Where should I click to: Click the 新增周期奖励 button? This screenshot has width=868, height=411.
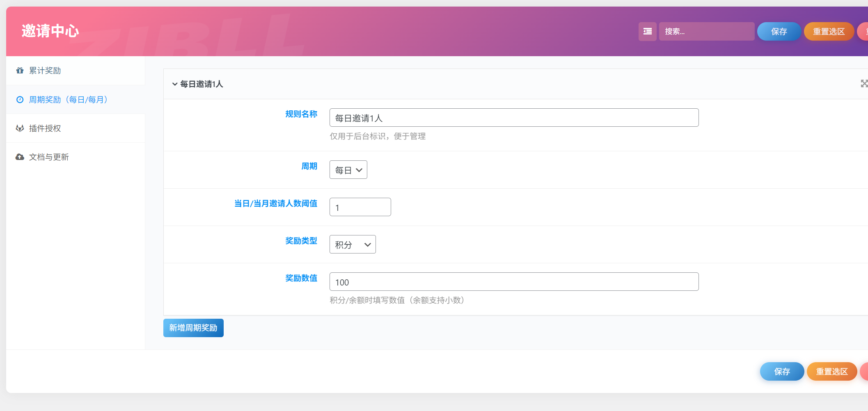click(193, 327)
